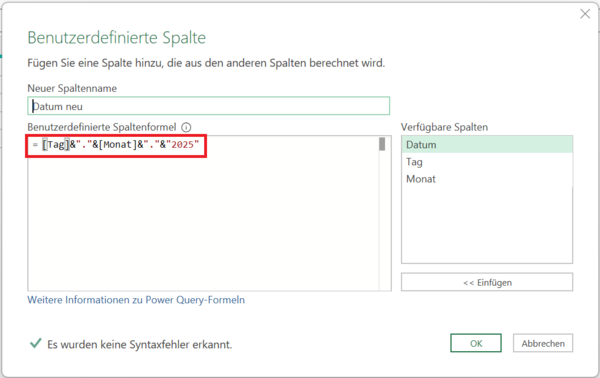Close the Benutzerdefinierte Spalte dialog with X
The width and height of the screenshot is (600, 378).
pos(585,14)
